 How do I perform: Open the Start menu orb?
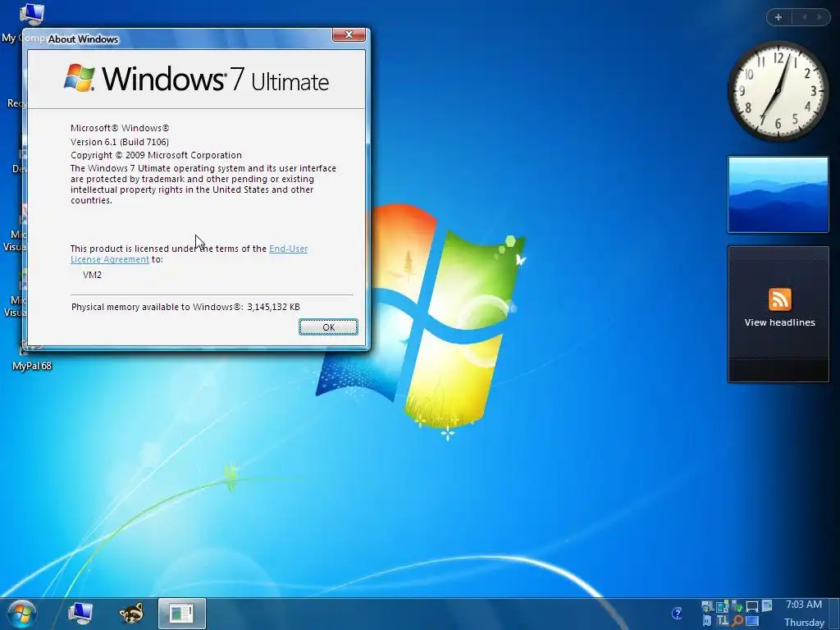22,614
